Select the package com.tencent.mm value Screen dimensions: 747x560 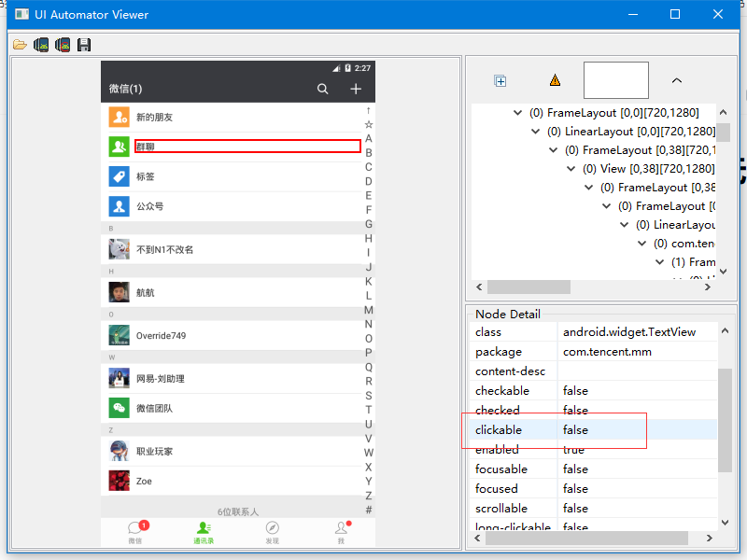[x=607, y=352]
